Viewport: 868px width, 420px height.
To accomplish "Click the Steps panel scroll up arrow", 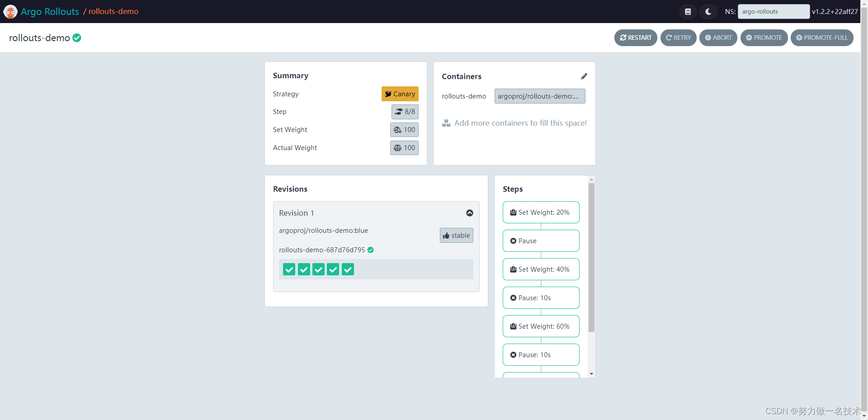I will click(x=591, y=179).
